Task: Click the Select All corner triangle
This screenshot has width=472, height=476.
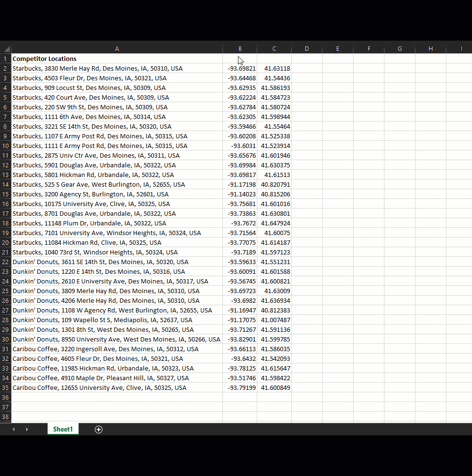Action: click(6, 48)
